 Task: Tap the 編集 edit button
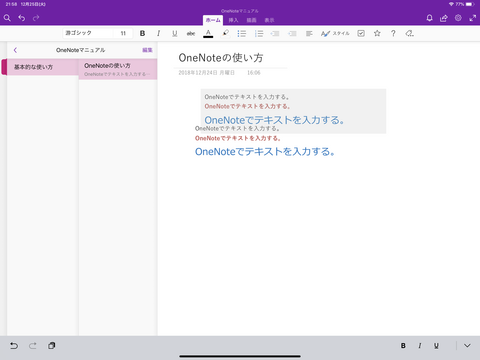[x=147, y=50]
